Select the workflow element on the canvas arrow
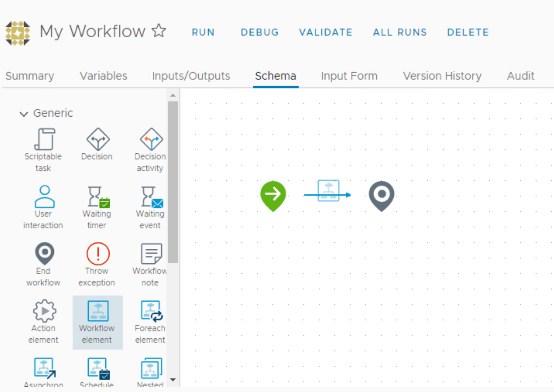Image resolution: width=554 pixels, height=392 pixels. click(328, 191)
